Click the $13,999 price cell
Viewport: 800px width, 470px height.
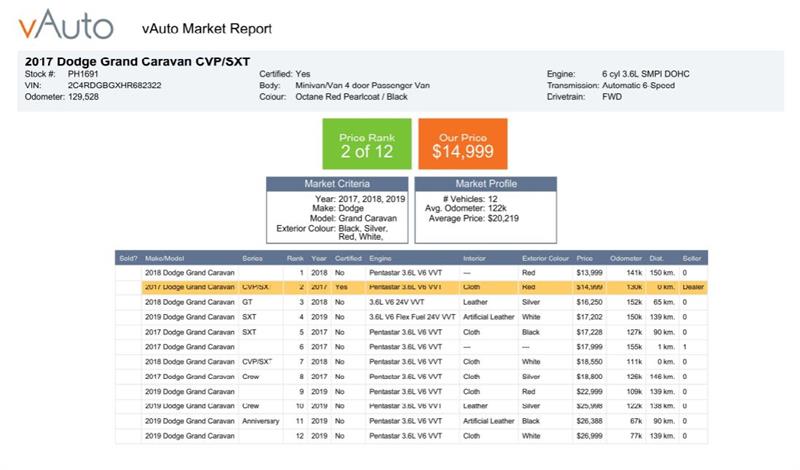point(589,273)
